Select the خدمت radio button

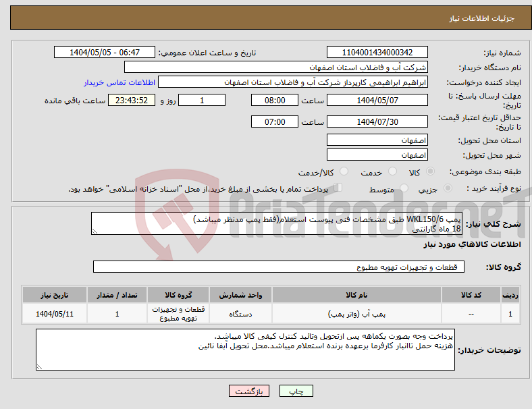[x=392, y=171]
